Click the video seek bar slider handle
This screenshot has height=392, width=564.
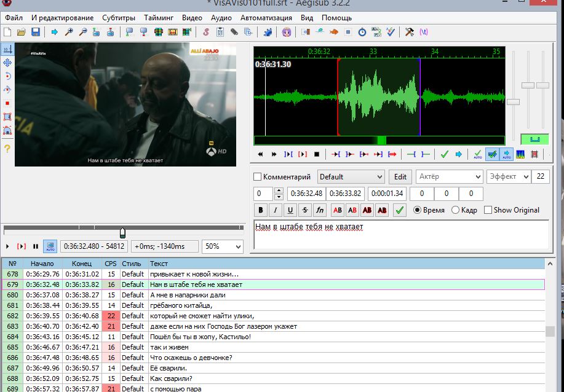(x=122, y=232)
